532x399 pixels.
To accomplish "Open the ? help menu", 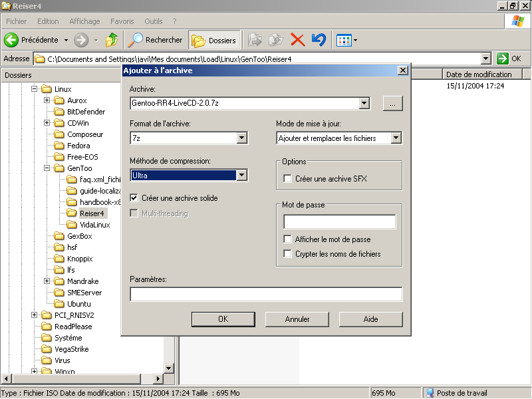I will [175, 21].
